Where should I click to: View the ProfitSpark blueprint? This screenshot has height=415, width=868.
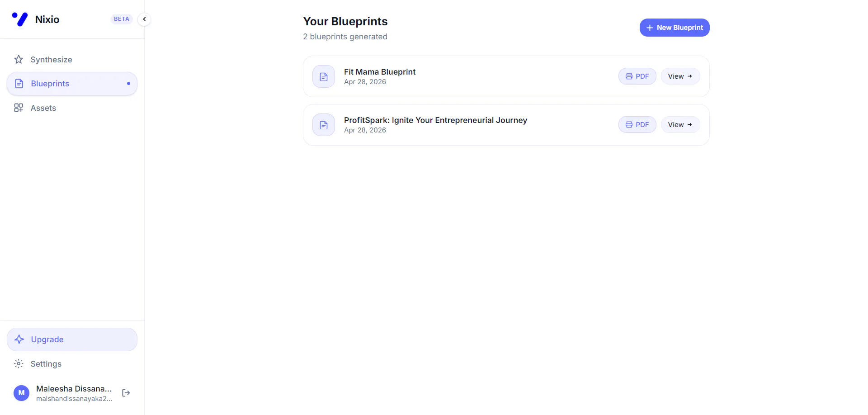tap(680, 125)
